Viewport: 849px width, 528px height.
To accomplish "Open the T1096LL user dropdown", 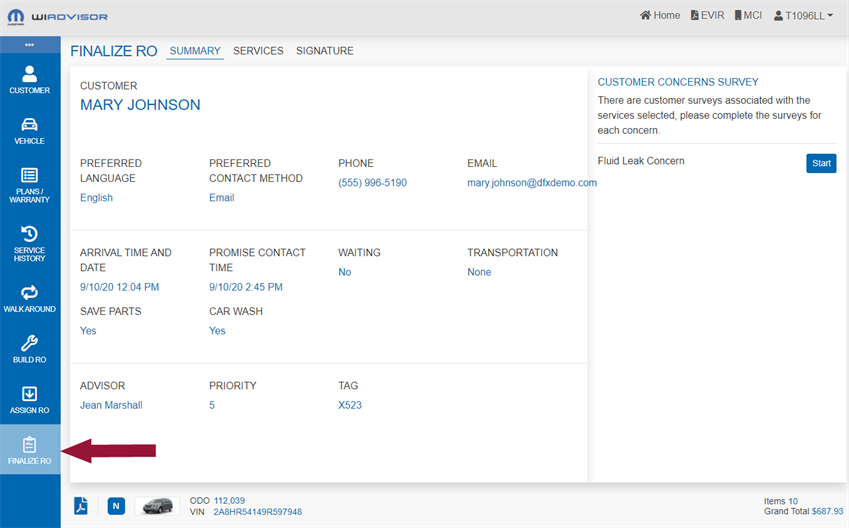I will (803, 16).
